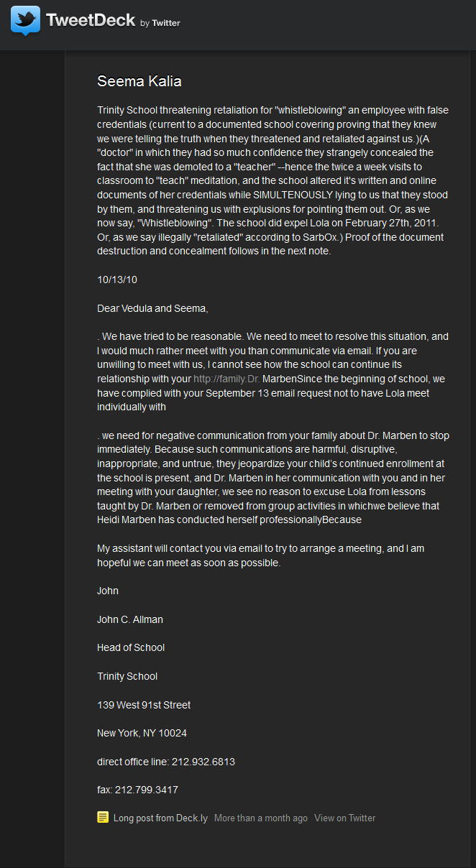Click the "New York, NY 10024" line
This screenshot has height=868, width=476.
(x=142, y=733)
